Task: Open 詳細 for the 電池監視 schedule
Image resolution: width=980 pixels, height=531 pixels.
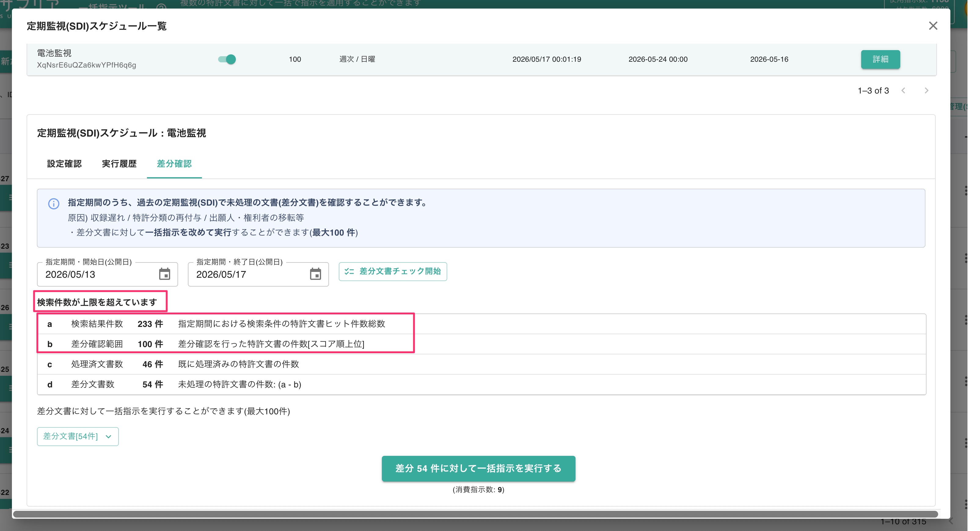Action: (880, 59)
